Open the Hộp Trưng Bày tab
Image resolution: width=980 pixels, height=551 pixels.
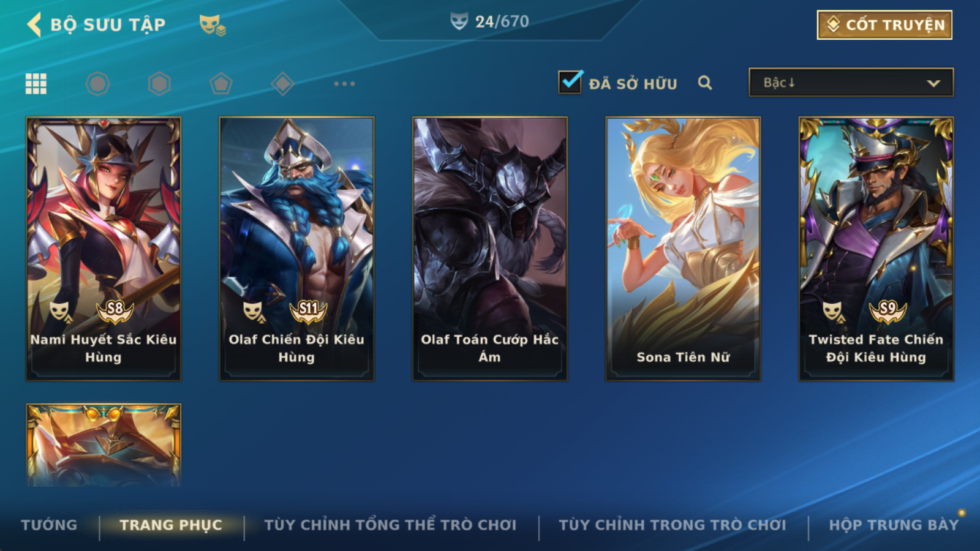pos(894,525)
